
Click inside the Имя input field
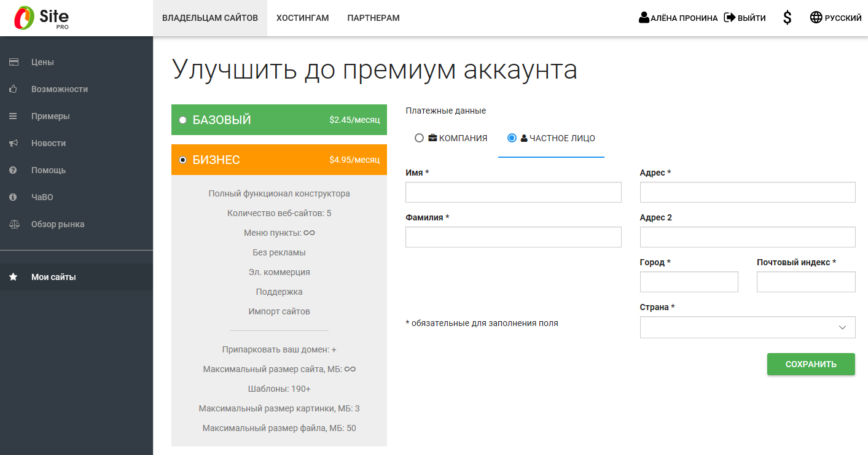coord(513,192)
